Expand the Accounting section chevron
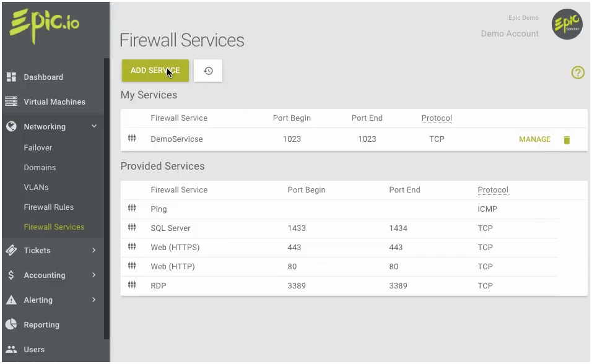The image size is (592, 364). coord(94,275)
